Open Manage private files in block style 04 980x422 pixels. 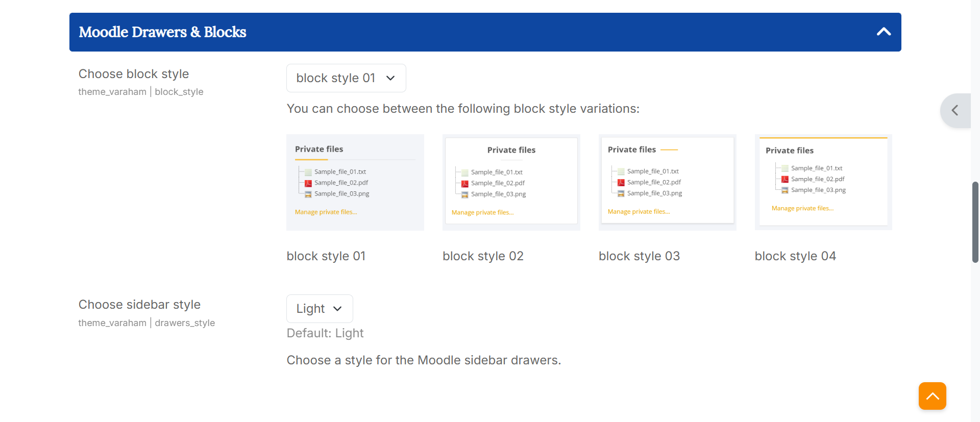[x=802, y=208]
